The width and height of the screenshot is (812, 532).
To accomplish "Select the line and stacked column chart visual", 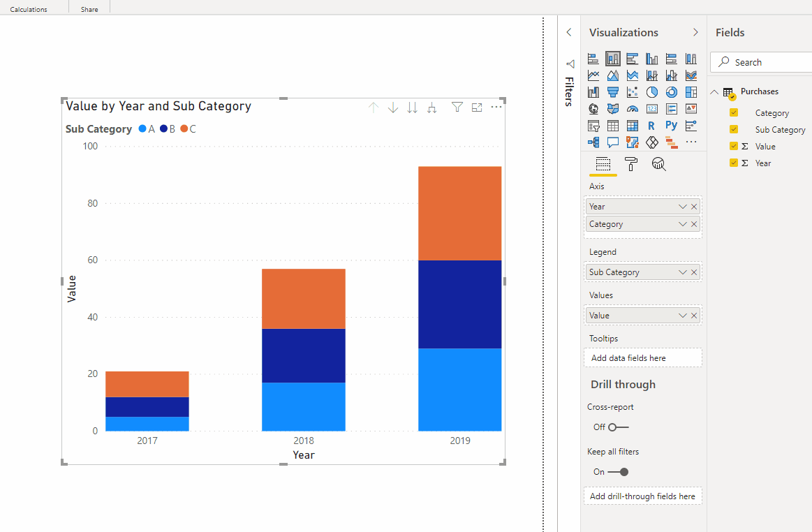I will click(x=652, y=75).
